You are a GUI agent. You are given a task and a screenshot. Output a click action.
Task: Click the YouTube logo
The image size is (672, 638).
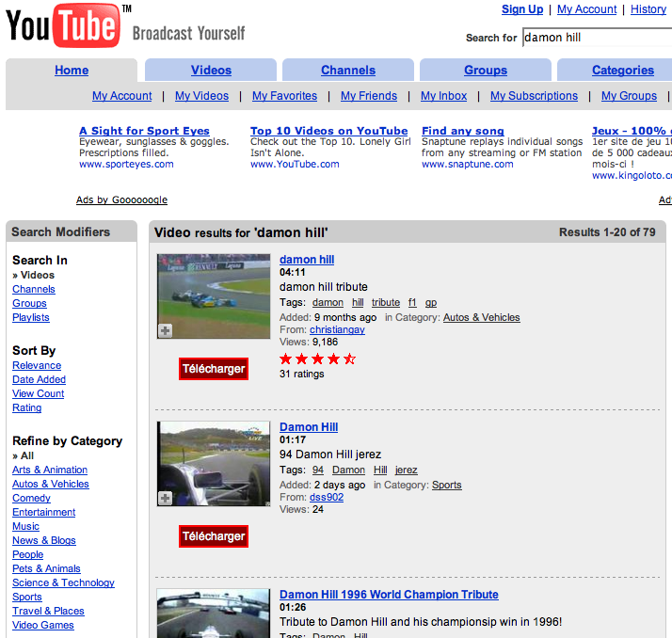tap(63, 25)
